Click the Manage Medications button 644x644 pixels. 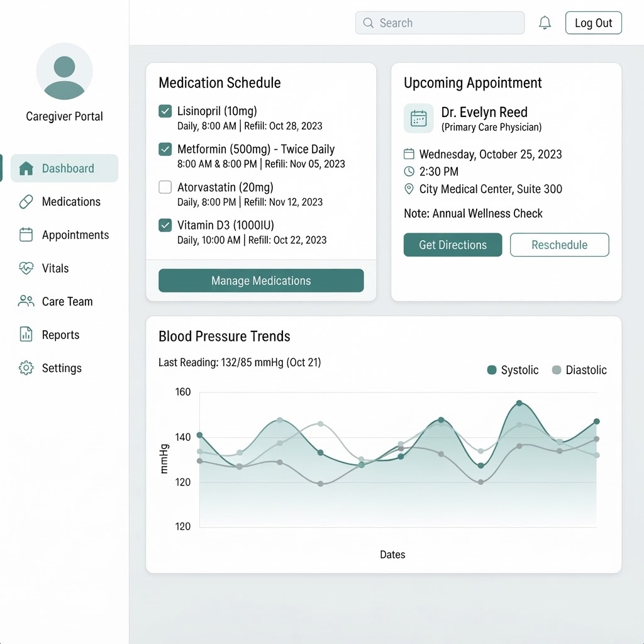click(261, 280)
